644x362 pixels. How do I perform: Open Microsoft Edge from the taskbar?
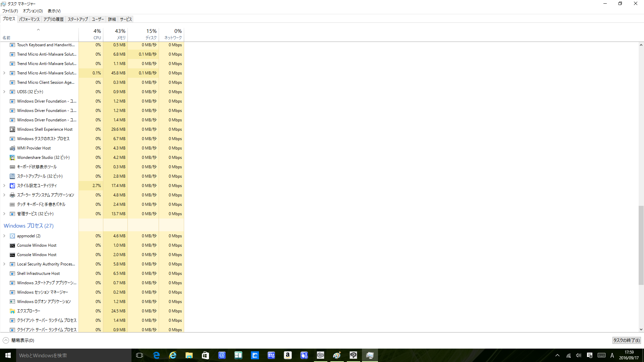(x=156, y=355)
